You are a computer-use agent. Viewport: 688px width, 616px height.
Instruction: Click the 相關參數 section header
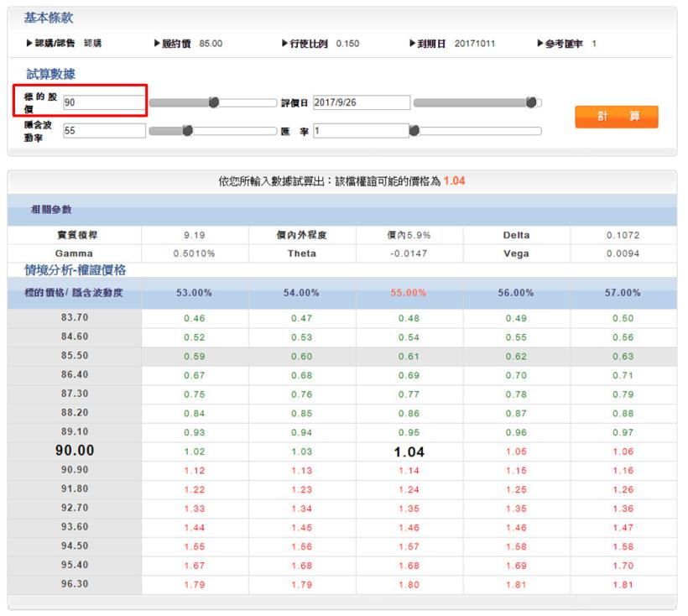click(x=51, y=209)
